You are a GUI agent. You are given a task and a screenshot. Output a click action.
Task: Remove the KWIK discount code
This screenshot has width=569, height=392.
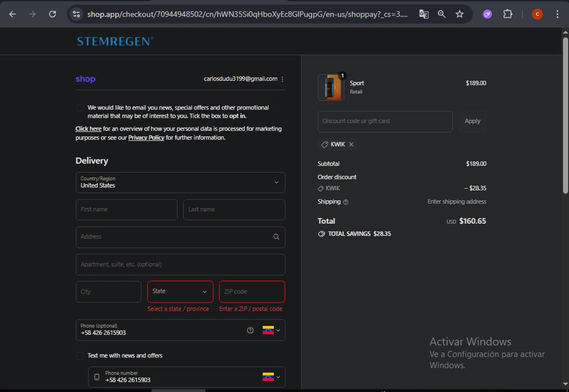[351, 144]
